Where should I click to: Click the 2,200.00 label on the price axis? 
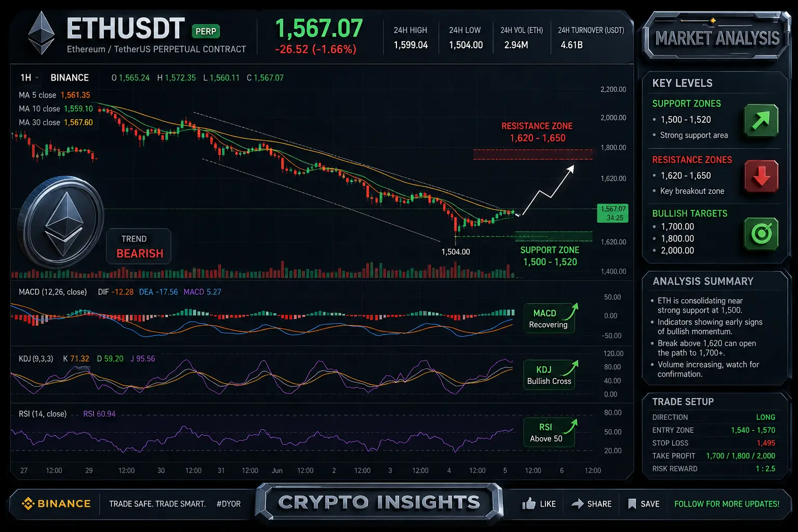click(x=613, y=89)
